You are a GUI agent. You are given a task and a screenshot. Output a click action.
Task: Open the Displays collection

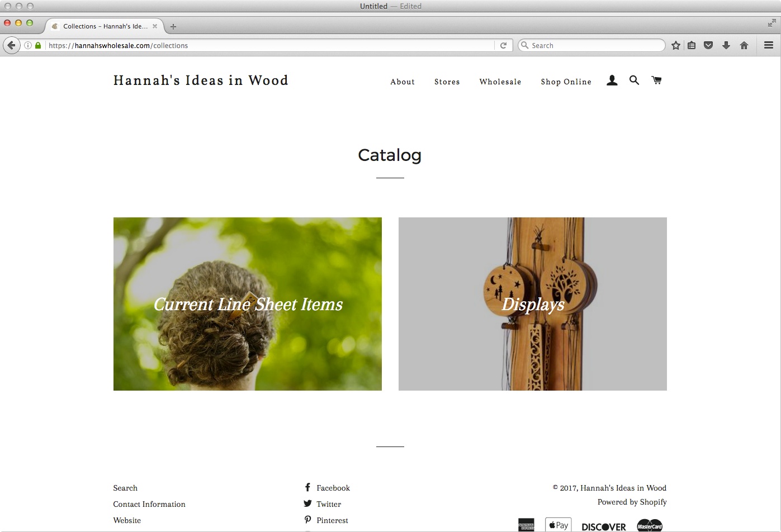pyautogui.click(x=533, y=304)
